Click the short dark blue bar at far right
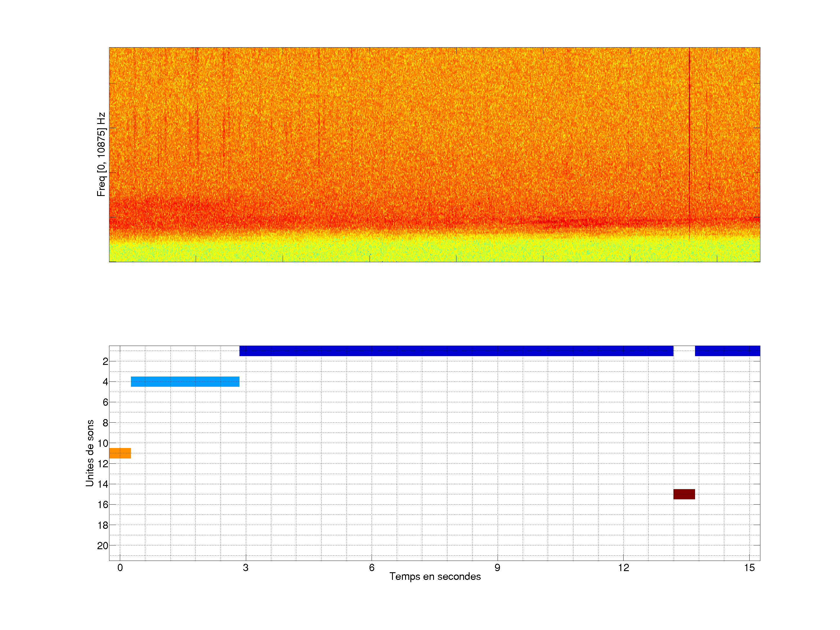Image resolution: width=840 pixels, height=630 pixels. (x=727, y=351)
